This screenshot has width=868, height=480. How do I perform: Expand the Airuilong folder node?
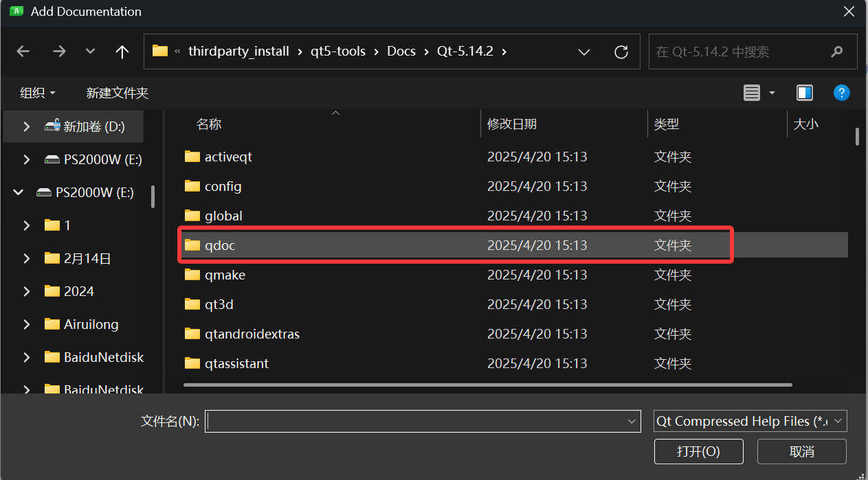point(26,324)
